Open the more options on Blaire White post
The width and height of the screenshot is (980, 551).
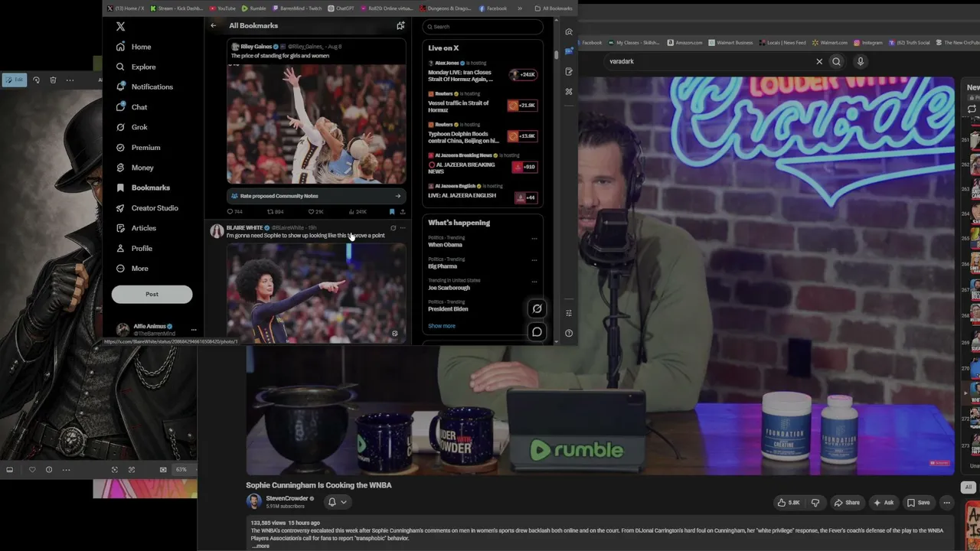click(x=403, y=228)
